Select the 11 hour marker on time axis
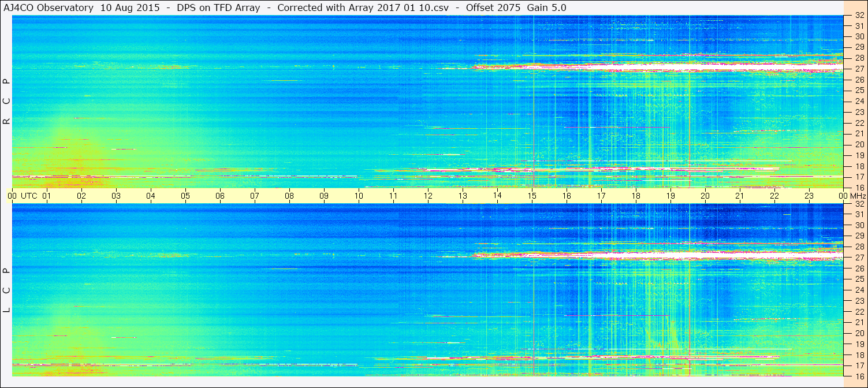 393,196
